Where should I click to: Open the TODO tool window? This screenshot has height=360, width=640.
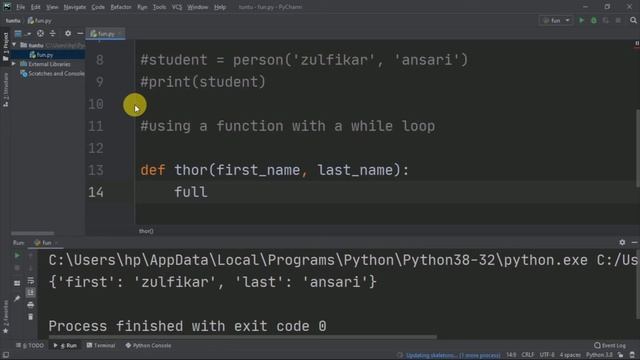[30, 345]
